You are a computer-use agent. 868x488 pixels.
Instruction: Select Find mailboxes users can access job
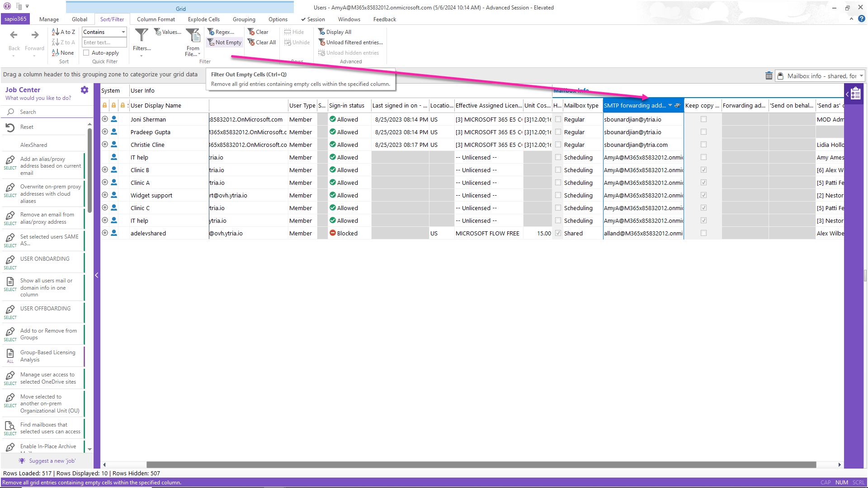click(x=43, y=428)
